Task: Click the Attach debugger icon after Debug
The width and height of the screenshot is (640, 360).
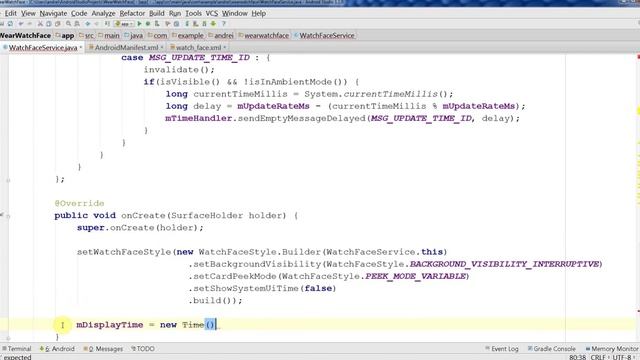Action: click(x=157, y=24)
